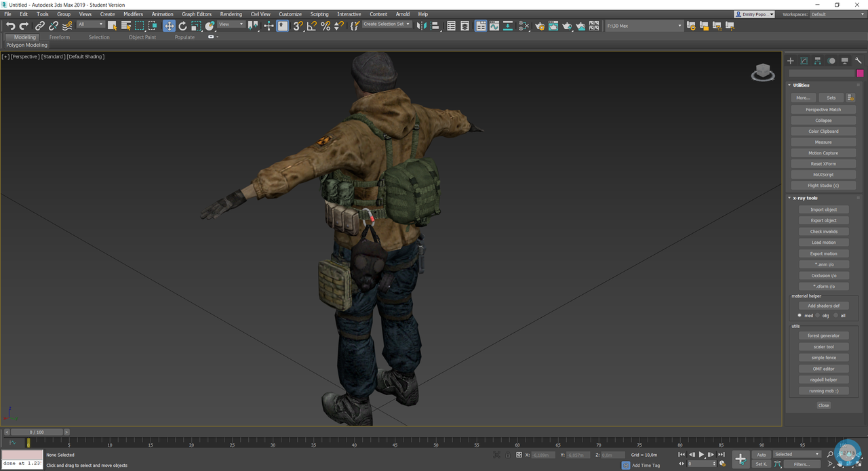Image resolution: width=868 pixels, height=471 pixels.
Task: Open the Key Filters button
Action: tap(802, 464)
